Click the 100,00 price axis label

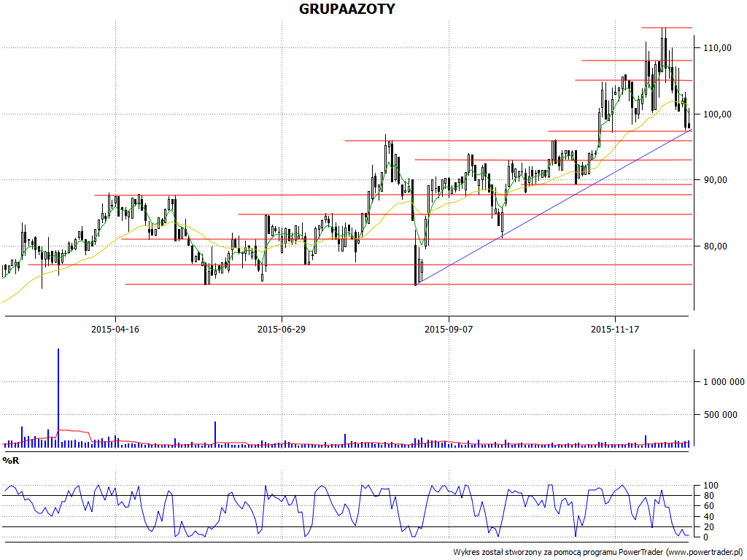[718, 114]
